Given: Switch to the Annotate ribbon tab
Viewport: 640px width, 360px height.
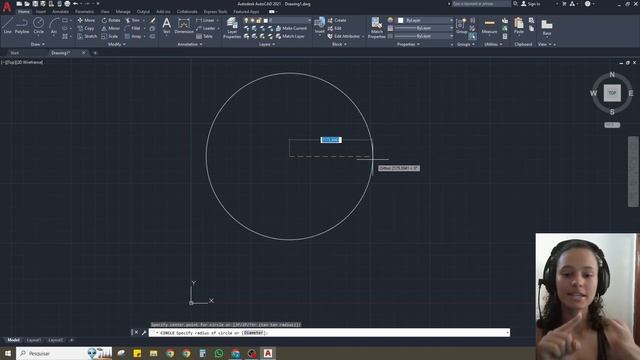Looking at the screenshot, I should click(x=60, y=12).
